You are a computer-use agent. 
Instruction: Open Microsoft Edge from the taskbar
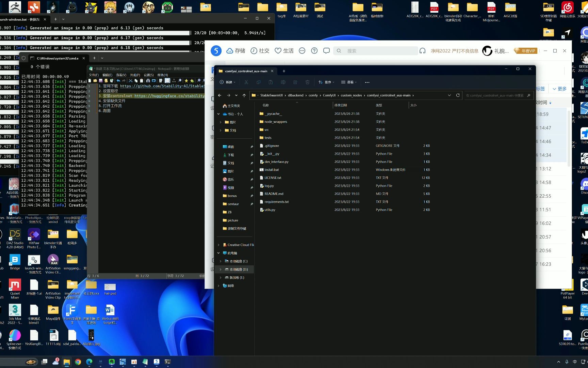[89, 362]
